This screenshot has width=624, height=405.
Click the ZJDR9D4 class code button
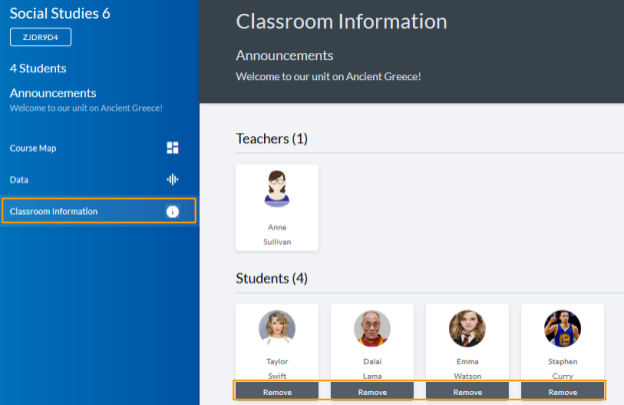click(41, 37)
